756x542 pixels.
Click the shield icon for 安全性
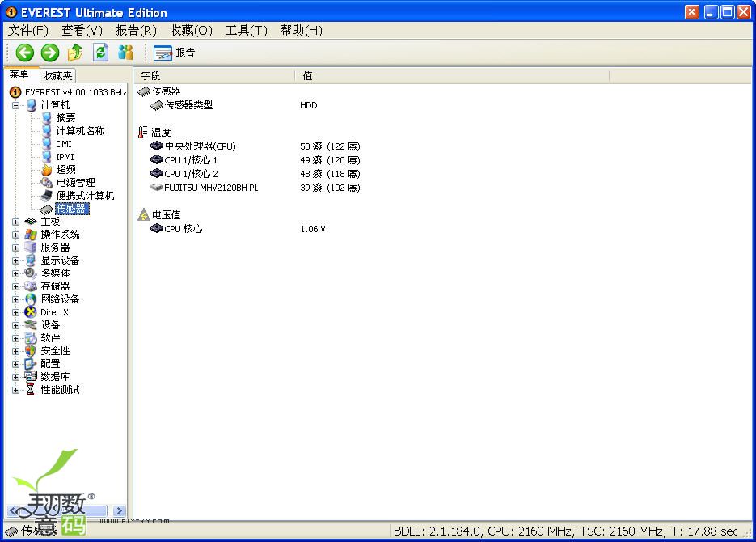(x=31, y=351)
